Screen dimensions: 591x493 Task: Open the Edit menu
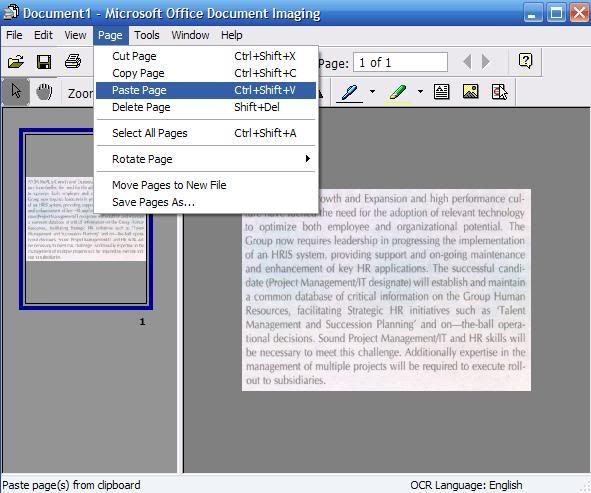click(43, 35)
